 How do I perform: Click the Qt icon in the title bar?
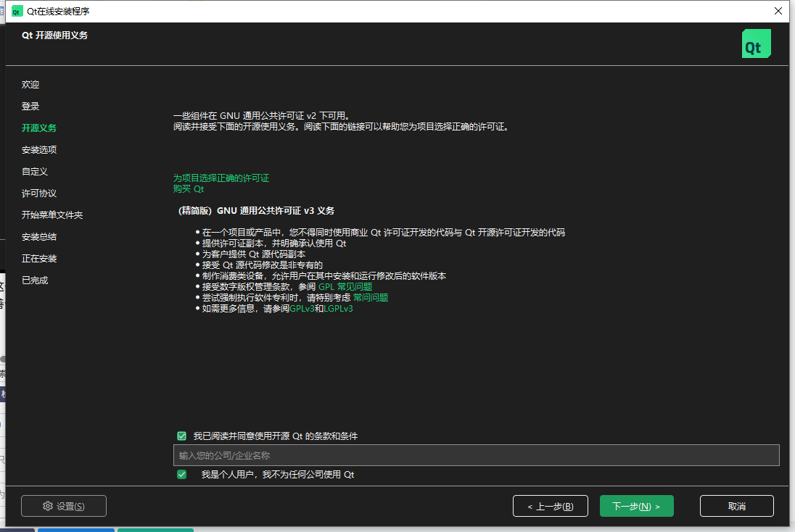coord(17,11)
